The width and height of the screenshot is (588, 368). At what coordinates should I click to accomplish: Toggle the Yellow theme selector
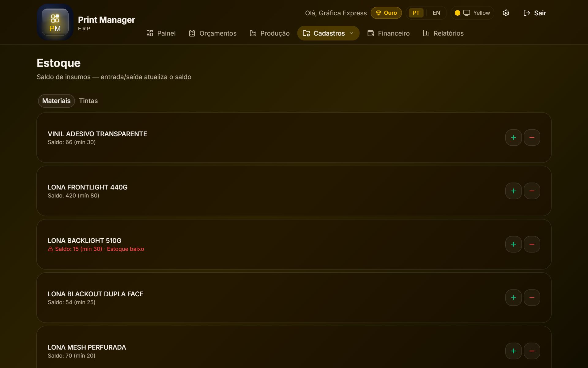click(x=473, y=13)
